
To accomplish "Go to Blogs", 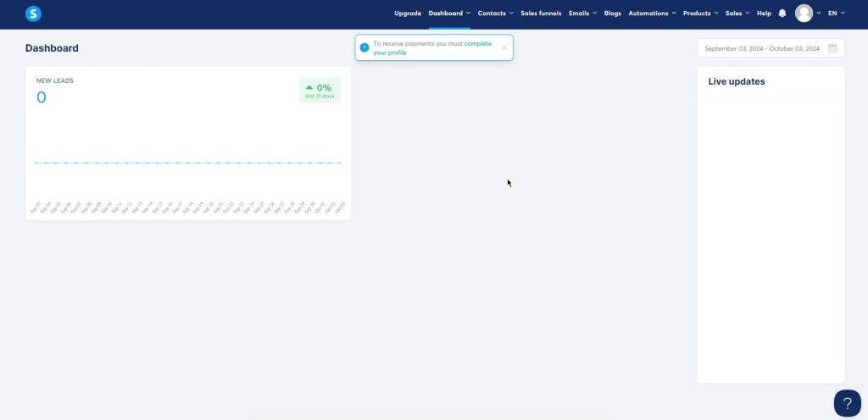I will [x=612, y=14].
